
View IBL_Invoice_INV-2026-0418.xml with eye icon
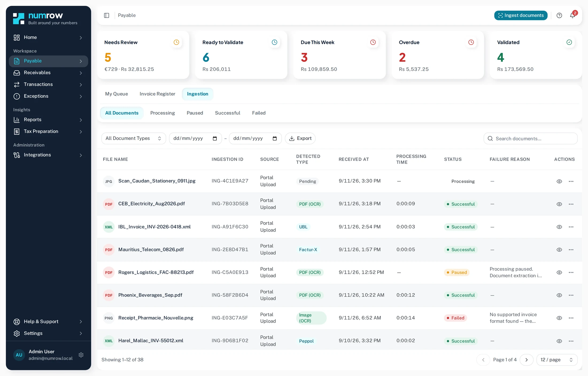tap(559, 227)
